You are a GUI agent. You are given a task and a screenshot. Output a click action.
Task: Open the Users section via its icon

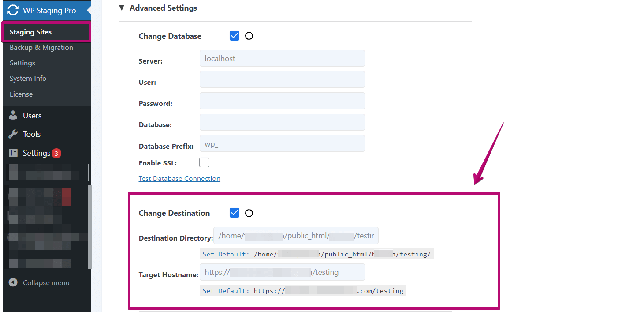pyautogui.click(x=13, y=115)
